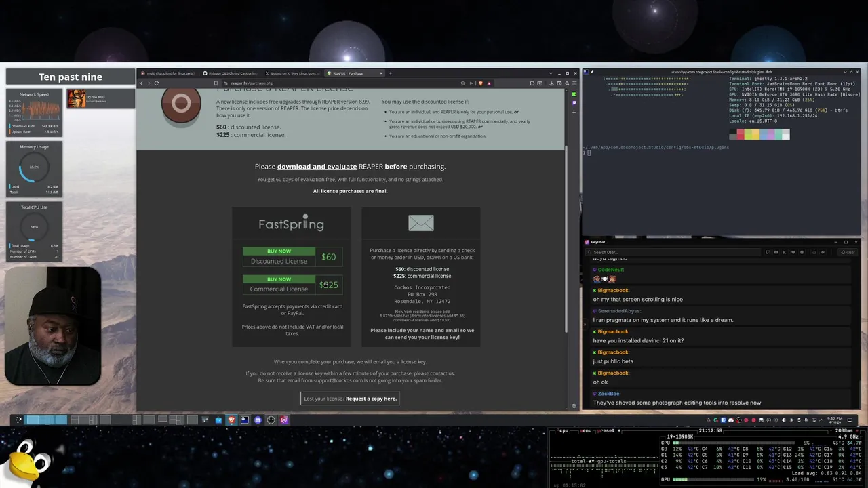
Task: Click 'Request a copy here' lost license link
Action: tap(370, 399)
